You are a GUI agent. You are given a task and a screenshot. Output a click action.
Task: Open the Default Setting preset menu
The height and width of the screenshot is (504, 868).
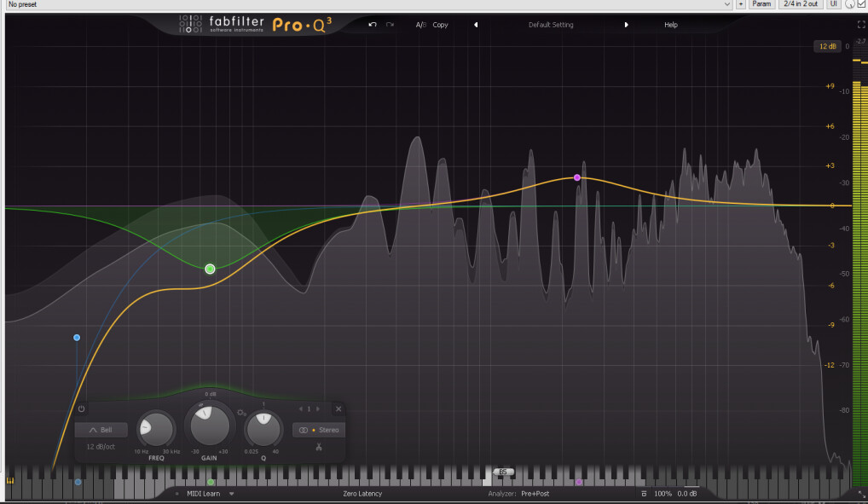[551, 25]
